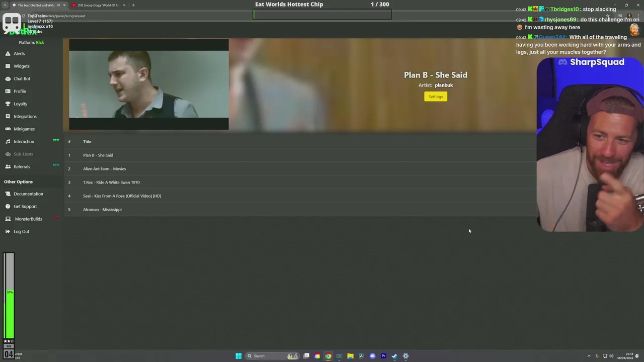Open the Integrations section
The image size is (644, 362).
point(25,116)
